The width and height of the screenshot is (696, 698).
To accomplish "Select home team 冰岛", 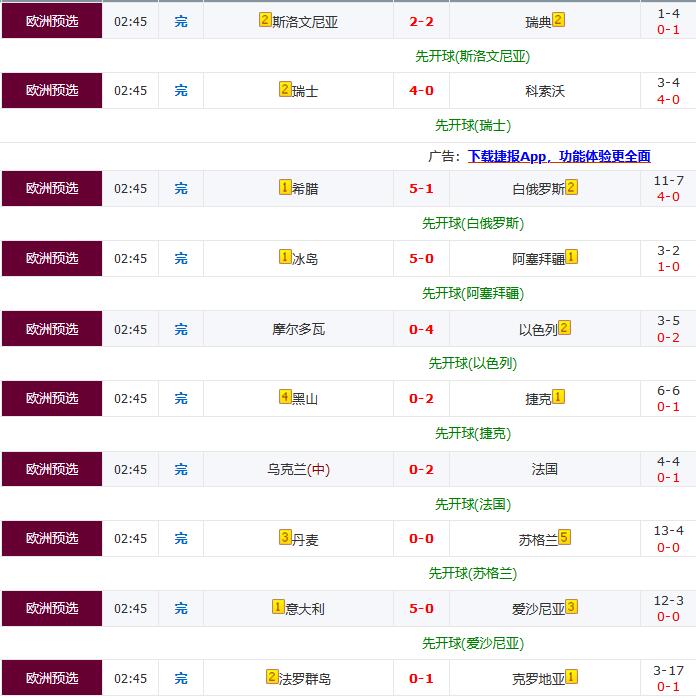I will coord(305,259).
